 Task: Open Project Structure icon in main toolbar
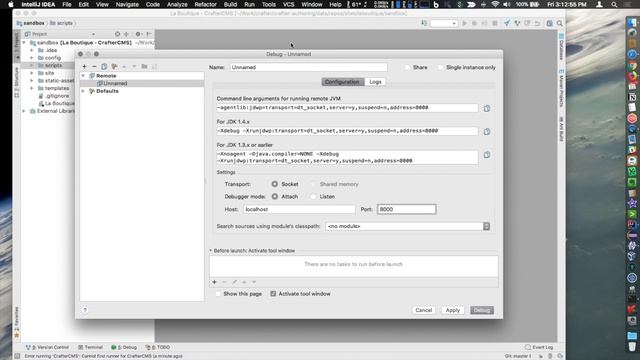(x=549, y=23)
